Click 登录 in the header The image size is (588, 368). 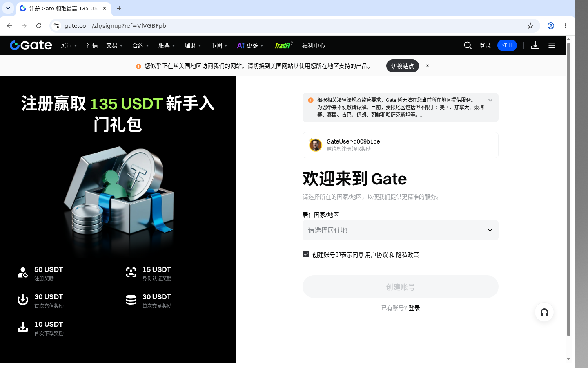pos(485,45)
